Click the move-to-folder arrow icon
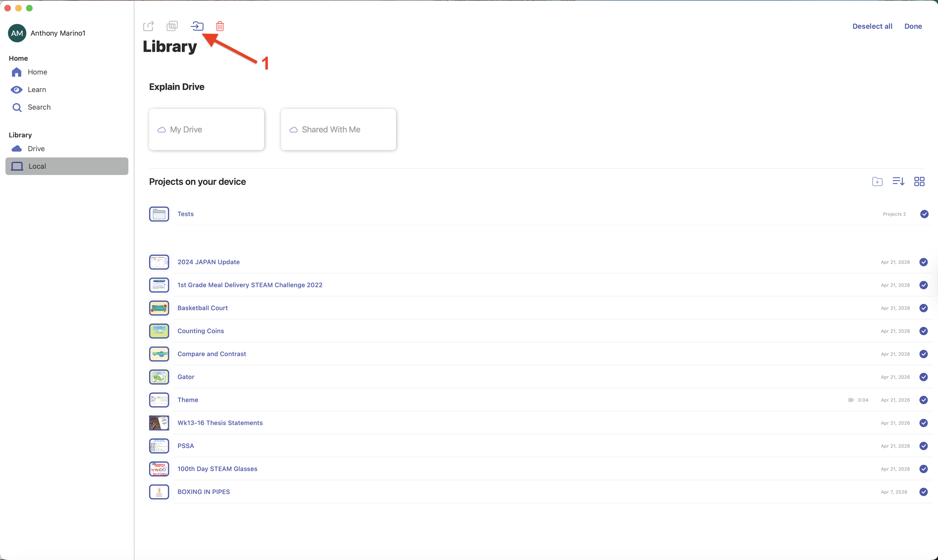This screenshot has height=560, width=938. tap(197, 26)
